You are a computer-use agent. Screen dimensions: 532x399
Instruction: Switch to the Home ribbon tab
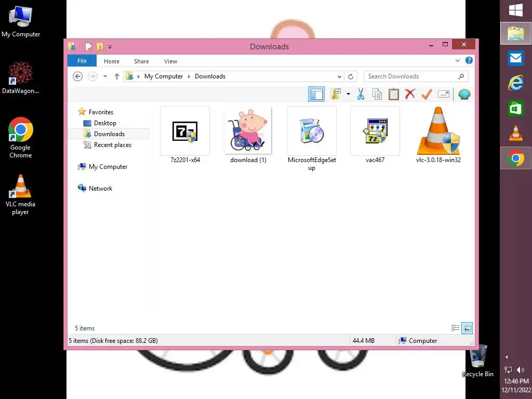coord(112,61)
